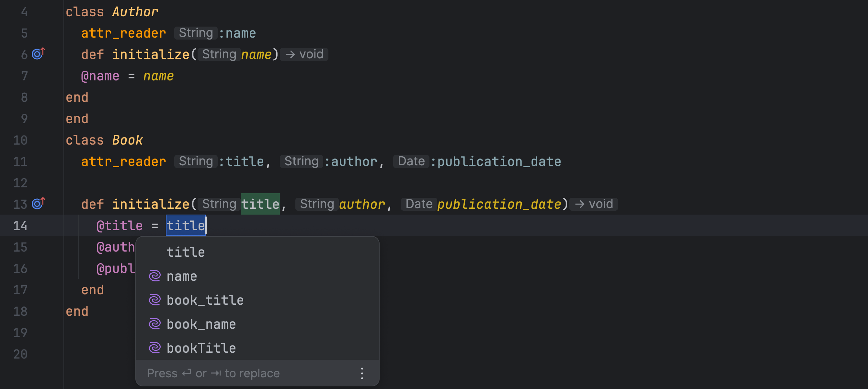
Task: Click 'String' type hint before :name
Action: [196, 33]
